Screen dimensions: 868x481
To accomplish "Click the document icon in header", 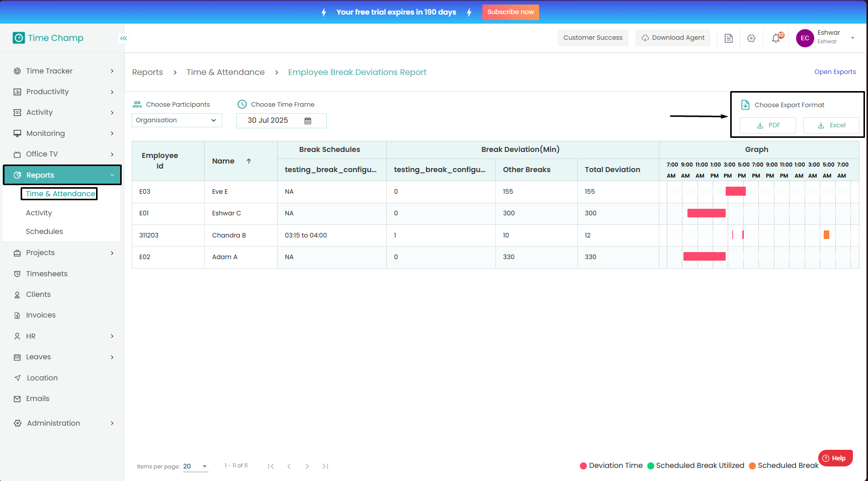I will pos(728,38).
